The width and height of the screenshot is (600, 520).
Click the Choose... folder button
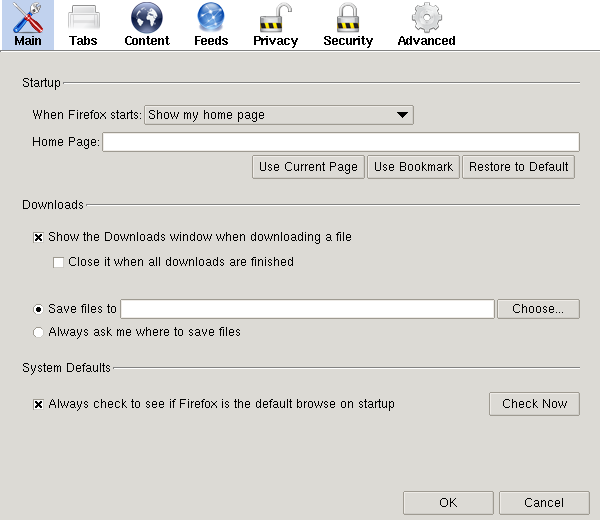(x=538, y=309)
